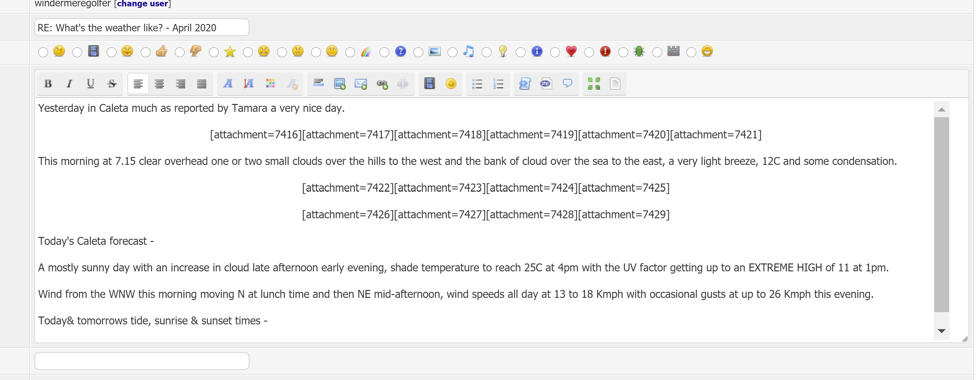
Task: Choose the light bulb post icon radio
Action: point(487,52)
